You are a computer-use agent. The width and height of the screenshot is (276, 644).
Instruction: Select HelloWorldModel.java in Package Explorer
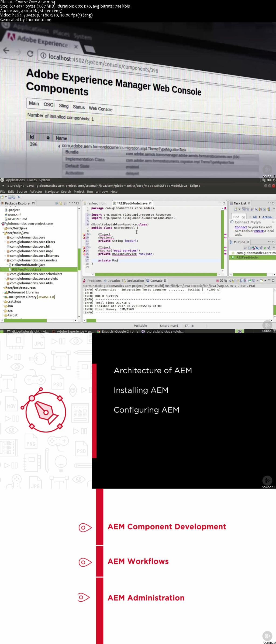tap(29, 265)
